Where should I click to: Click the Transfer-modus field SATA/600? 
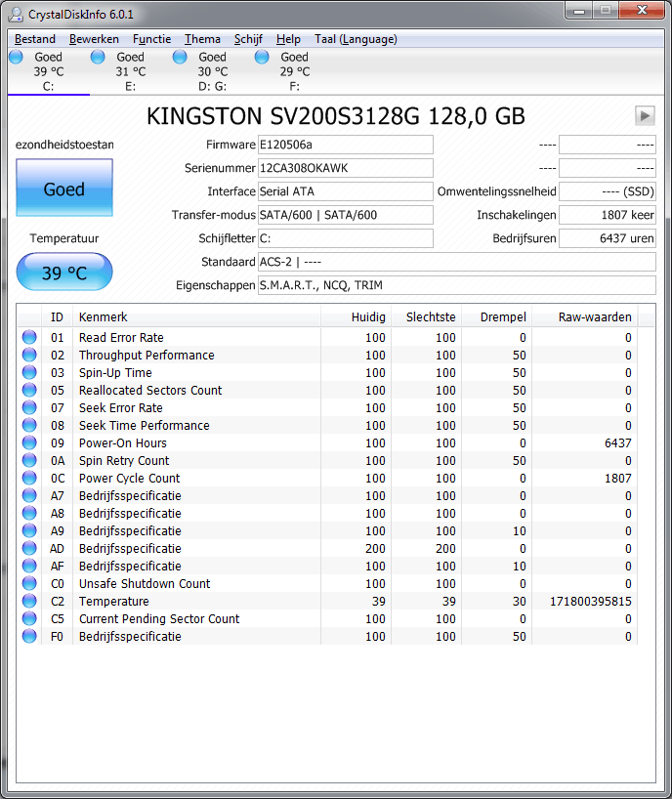coord(346,215)
